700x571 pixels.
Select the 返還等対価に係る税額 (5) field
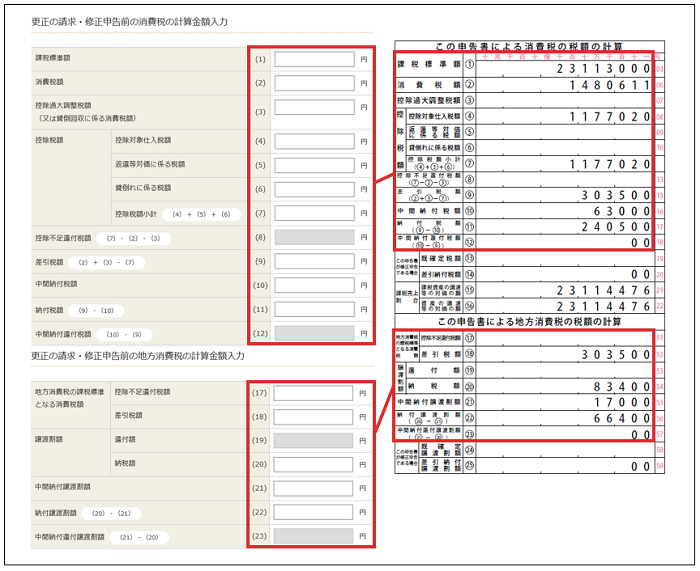[x=314, y=165]
